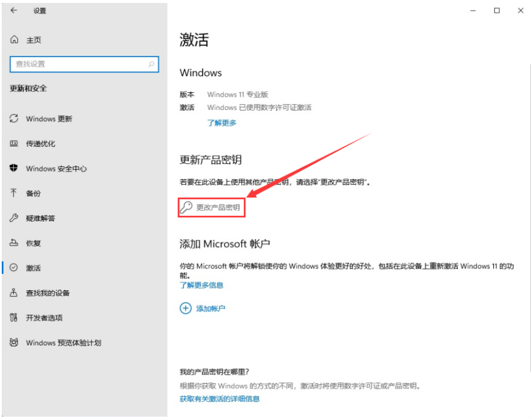Click the 恢复 recovery icon

click(x=14, y=243)
